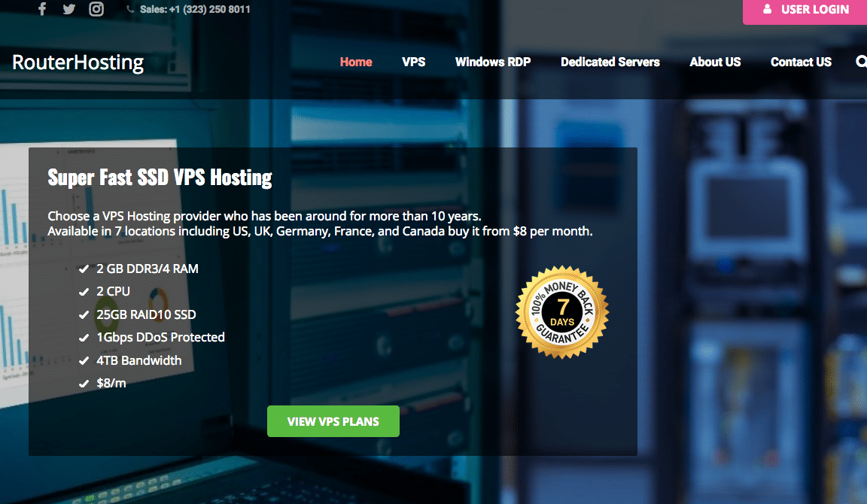This screenshot has height=504, width=867.
Task: Click the VIEW VPS PLANS button
Action: [x=333, y=421]
